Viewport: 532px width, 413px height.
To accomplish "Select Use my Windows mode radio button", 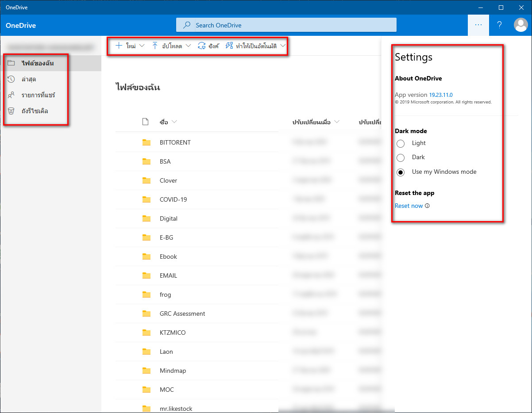I will [401, 172].
